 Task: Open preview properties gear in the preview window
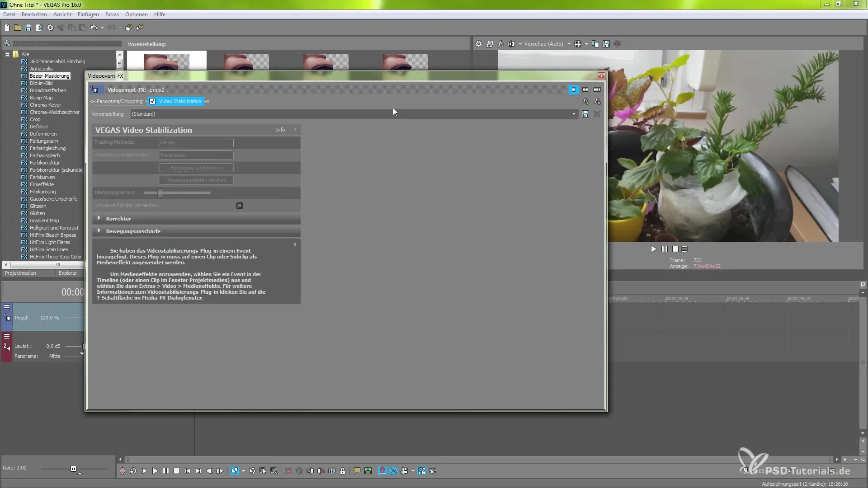(x=479, y=44)
